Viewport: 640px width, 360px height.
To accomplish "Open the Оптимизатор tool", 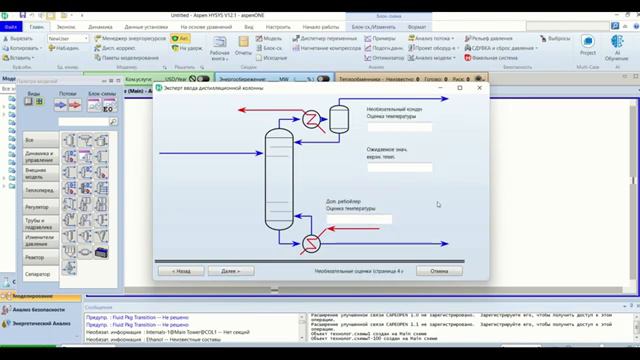I will pos(384,58).
